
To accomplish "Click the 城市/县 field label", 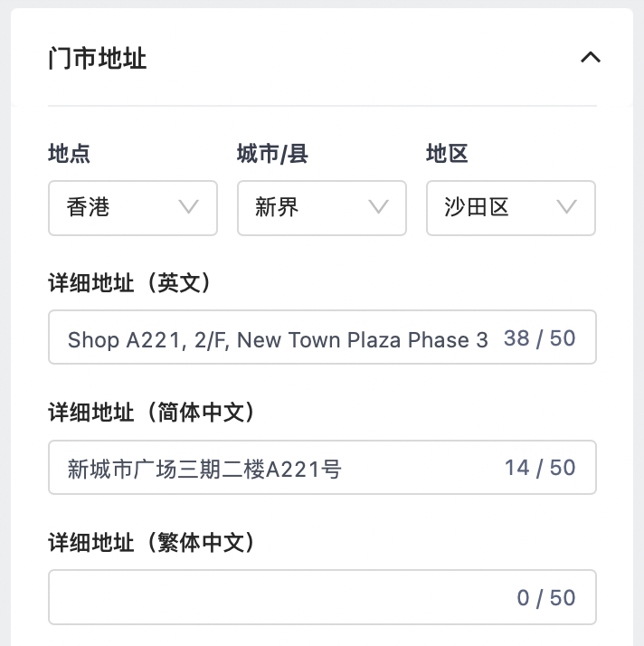I will click(x=272, y=154).
